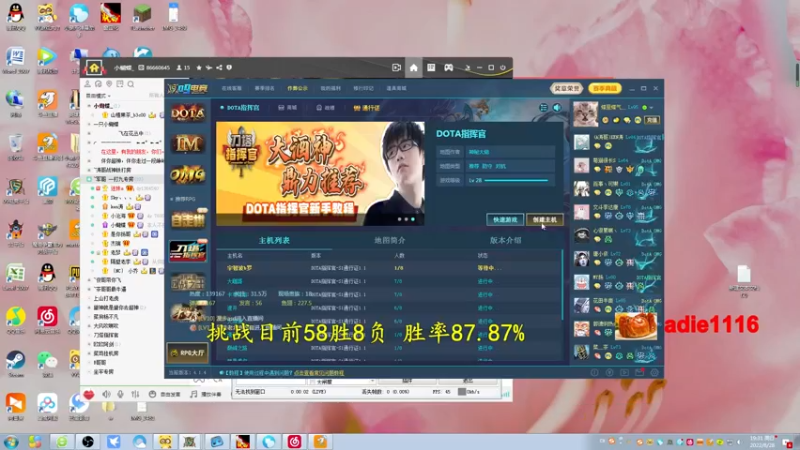Collapse the 军团 一打九专房 channel node
Viewport: 800px width, 450px height.
pyautogui.click(x=89, y=179)
